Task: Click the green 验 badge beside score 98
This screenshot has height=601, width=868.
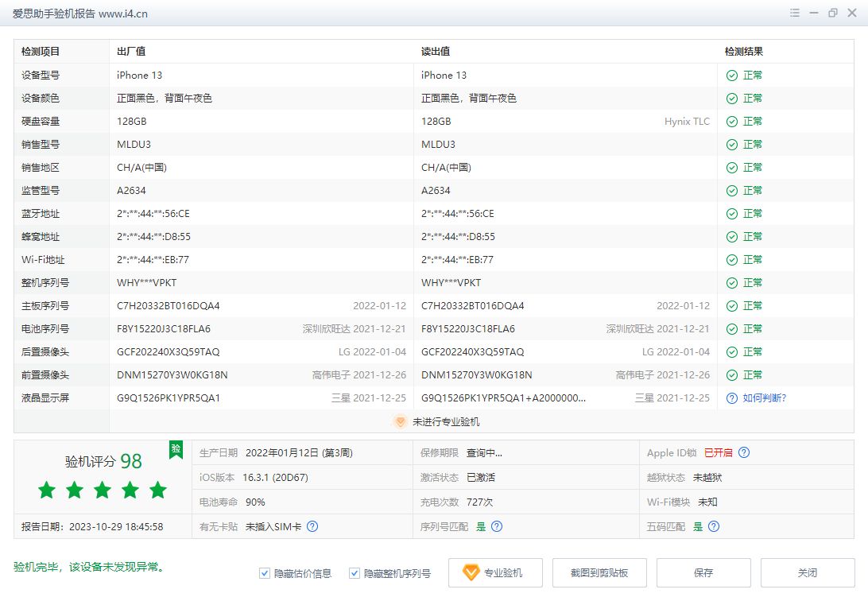Action: 176,450
